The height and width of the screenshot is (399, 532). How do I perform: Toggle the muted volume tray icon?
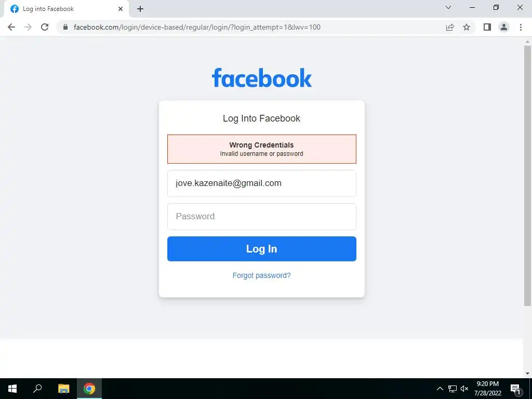click(x=464, y=389)
